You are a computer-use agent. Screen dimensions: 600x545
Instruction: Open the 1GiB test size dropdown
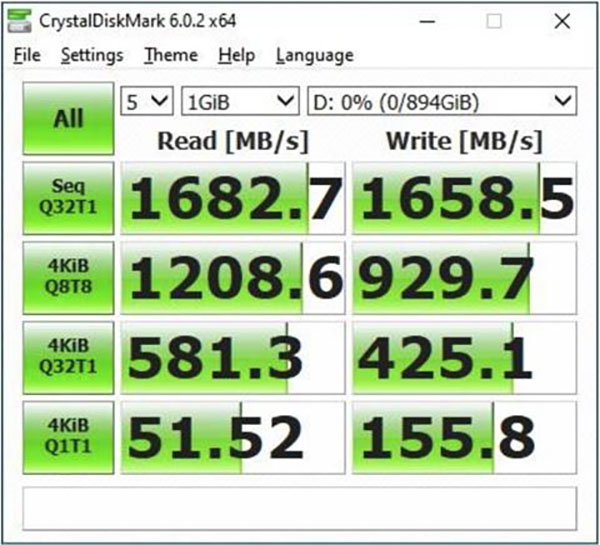241,101
